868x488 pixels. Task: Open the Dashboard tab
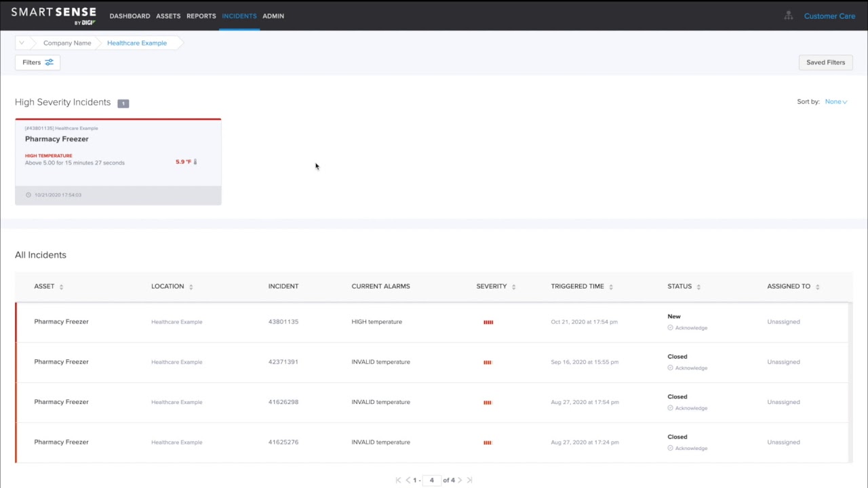tap(130, 16)
